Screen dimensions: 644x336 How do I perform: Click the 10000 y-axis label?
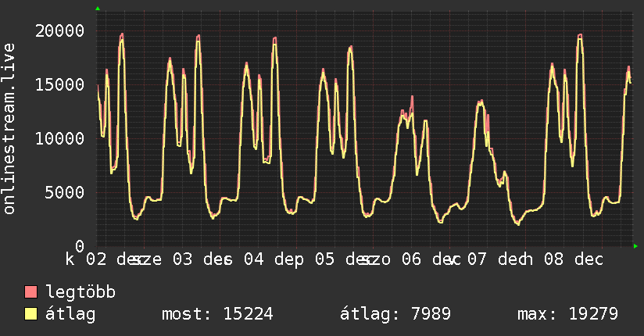[x=59, y=138]
